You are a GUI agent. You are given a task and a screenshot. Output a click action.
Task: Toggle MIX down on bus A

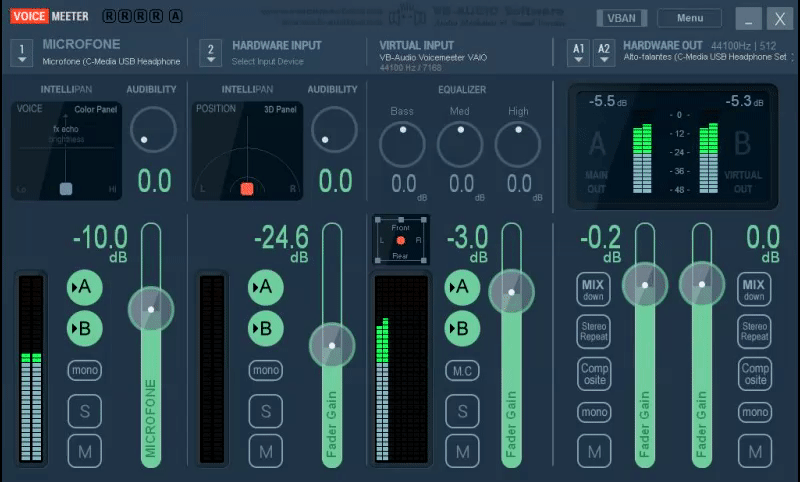[593, 290]
